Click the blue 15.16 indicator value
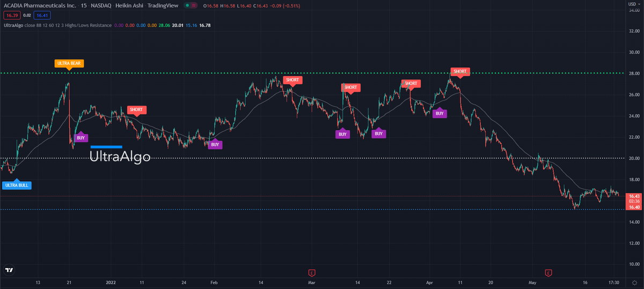The width and height of the screenshot is (644, 289). tap(190, 25)
